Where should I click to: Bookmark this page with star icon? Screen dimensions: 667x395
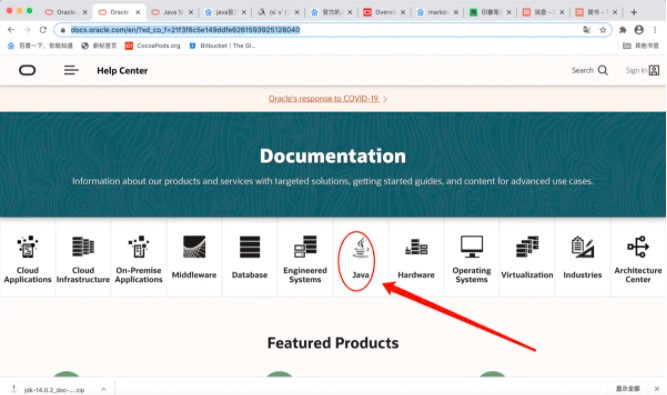(603, 30)
